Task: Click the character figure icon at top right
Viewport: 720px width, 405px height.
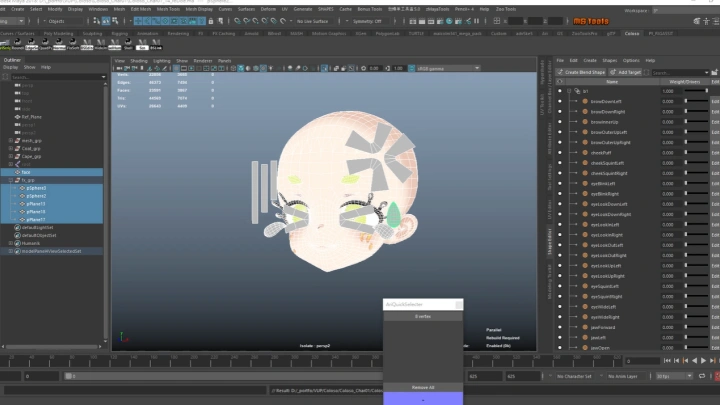Action: (706, 21)
